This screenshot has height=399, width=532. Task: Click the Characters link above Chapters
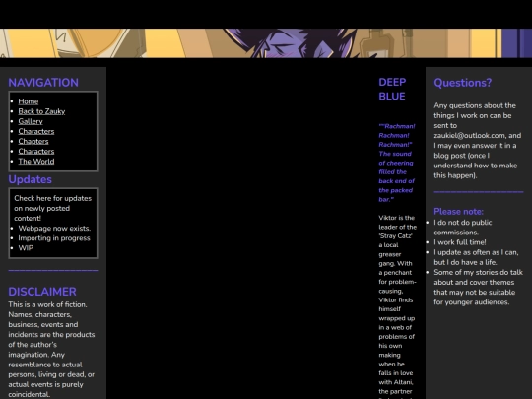click(36, 131)
